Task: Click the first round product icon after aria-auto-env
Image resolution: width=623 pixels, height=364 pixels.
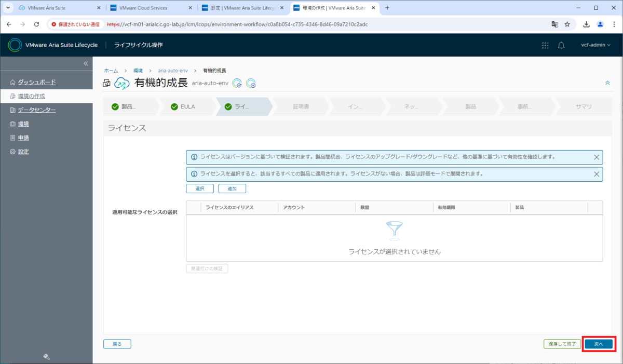Action: coord(237,83)
